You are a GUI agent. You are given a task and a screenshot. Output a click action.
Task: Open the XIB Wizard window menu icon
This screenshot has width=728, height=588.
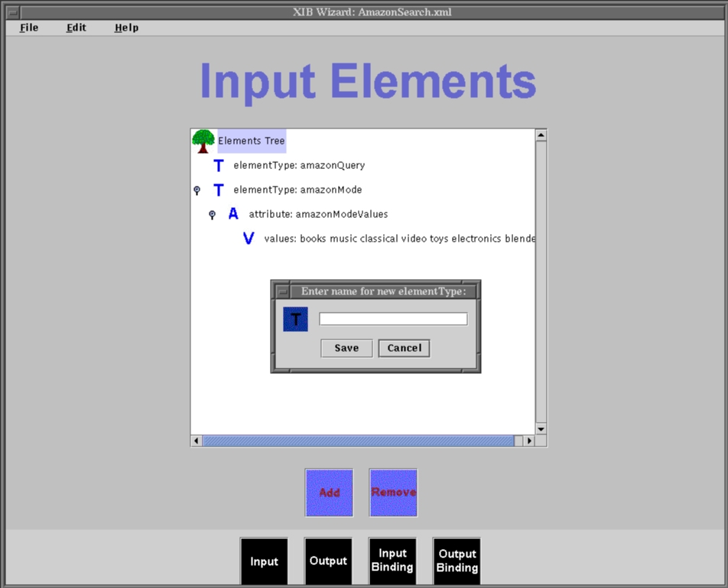[13, 12]
